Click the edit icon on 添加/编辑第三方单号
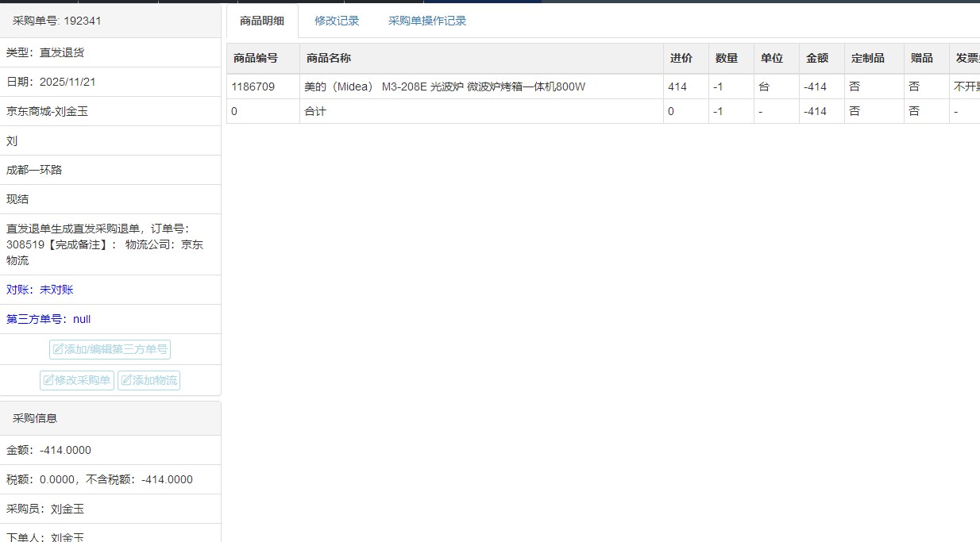Image resolution: width=980 pixels, height=542 pixels. coord(58,350)
